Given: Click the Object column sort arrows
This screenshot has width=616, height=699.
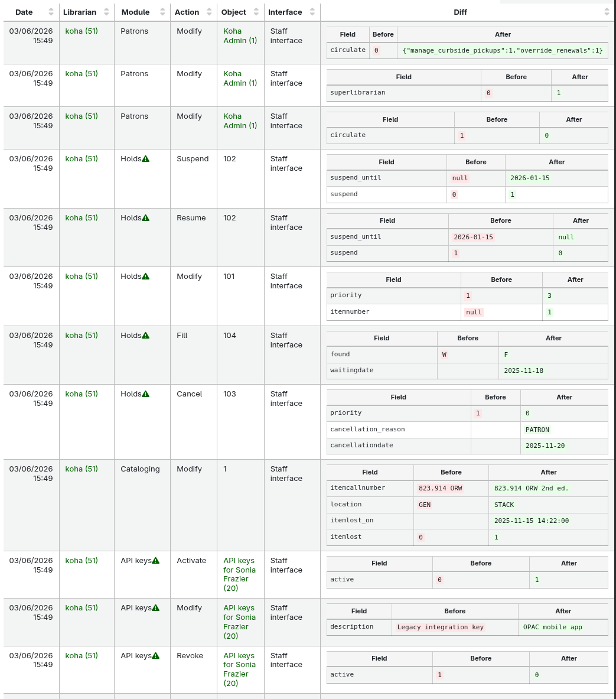Looking at the screenshot, I should tap(256, 12).
